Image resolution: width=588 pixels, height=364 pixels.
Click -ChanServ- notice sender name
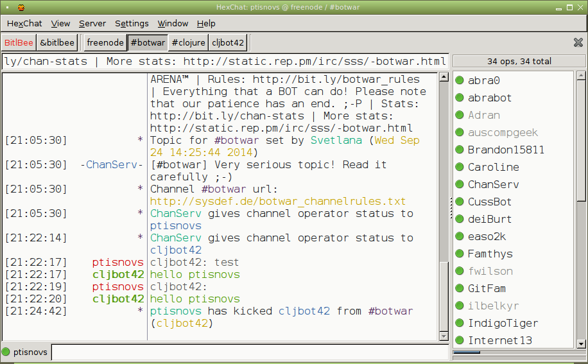coord(112,164)
